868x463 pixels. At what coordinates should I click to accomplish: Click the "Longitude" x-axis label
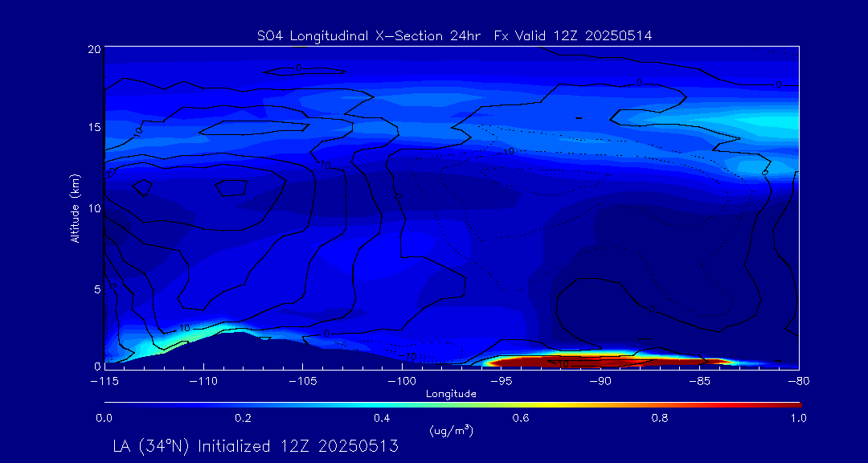pyautogui.click(x=451, y=394)
